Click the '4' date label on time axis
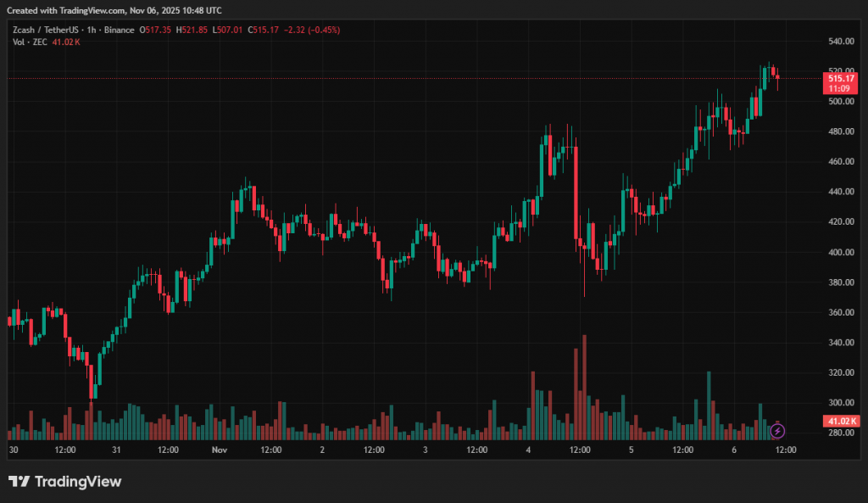This screenshot has width=868, height=503. [x=529, y=450]
